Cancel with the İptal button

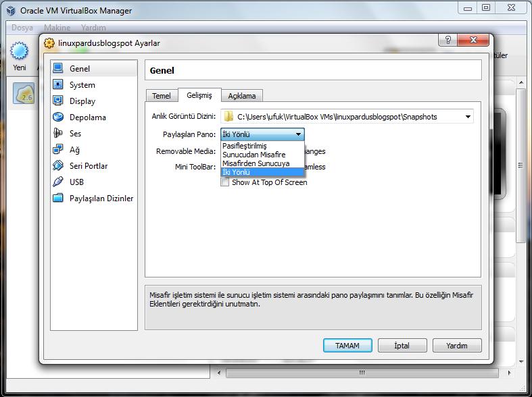tap(402, 346)
